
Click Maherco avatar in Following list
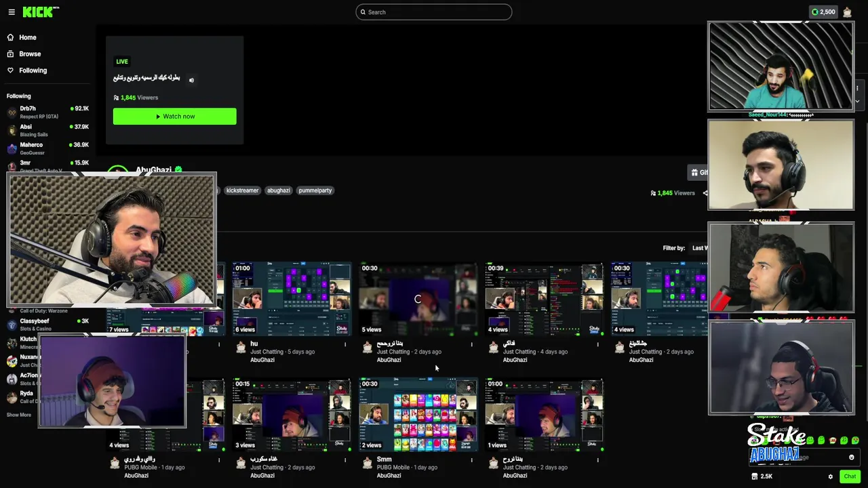click(x=12, y=148)
